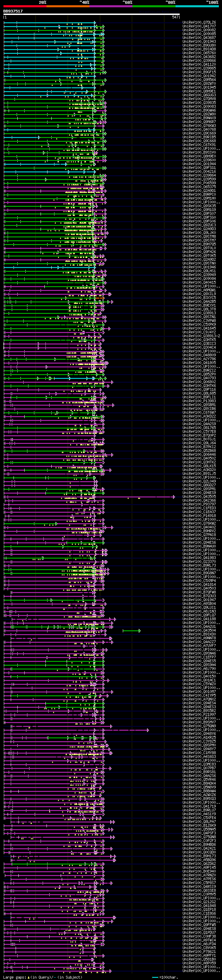Click UniRef100_C3VPW8 label

coord(199,321)
